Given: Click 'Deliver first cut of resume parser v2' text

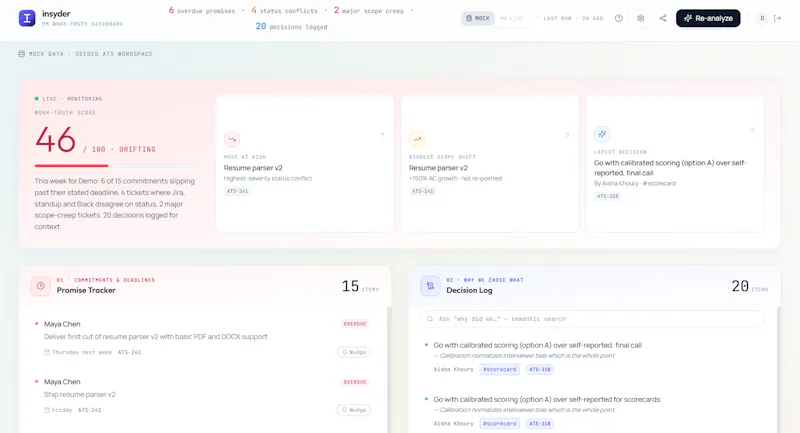Looking at the screenshot, I should pyautogui.click(x=156, y=337).
